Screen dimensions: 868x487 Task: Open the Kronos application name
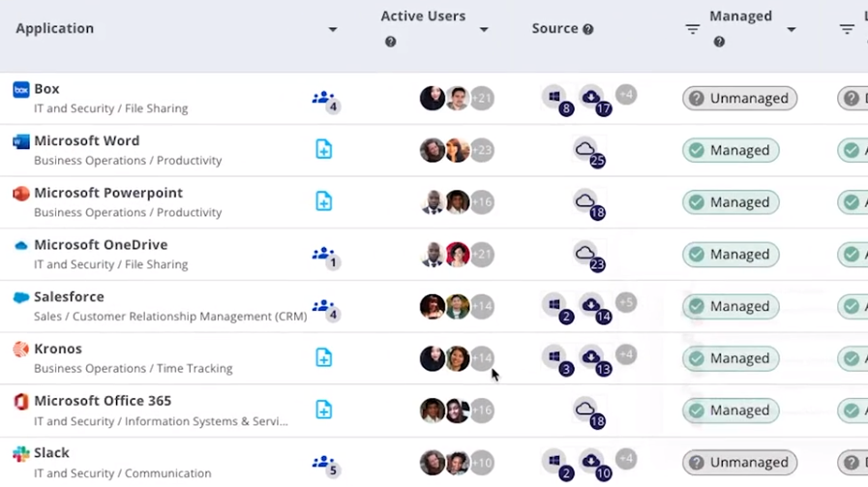58,350
